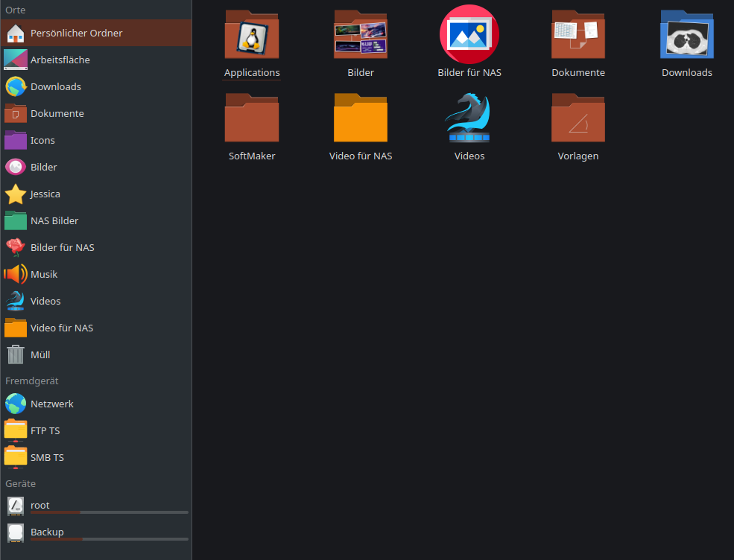
Task: Open Musik place via its label
Action: pos(44,274)
